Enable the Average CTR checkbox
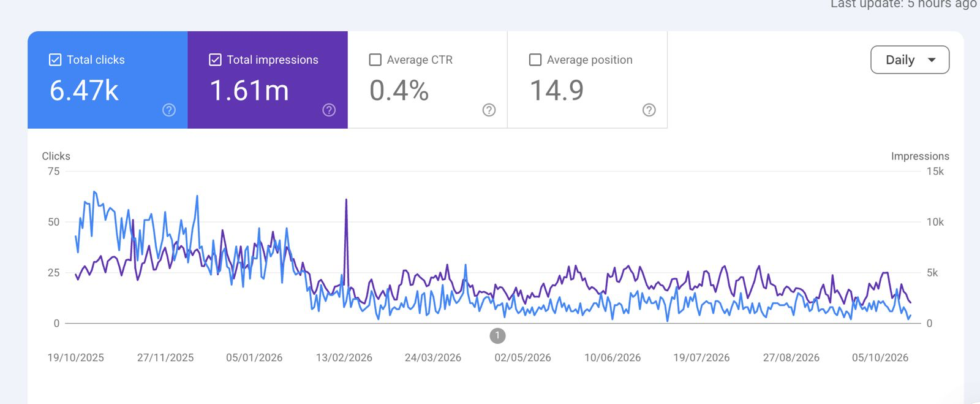The height and width of the screenshot is (404, 980). 375,59
